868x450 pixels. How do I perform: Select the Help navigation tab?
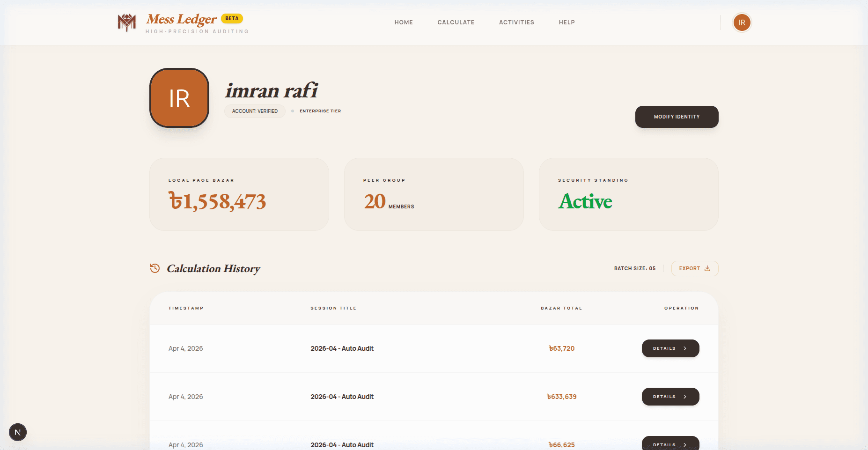[566, 22]
